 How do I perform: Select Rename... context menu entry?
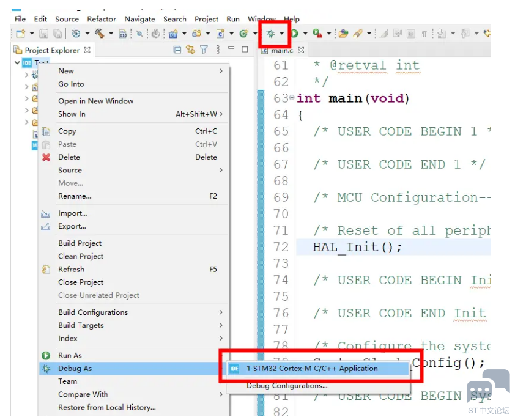coord(133,196)
